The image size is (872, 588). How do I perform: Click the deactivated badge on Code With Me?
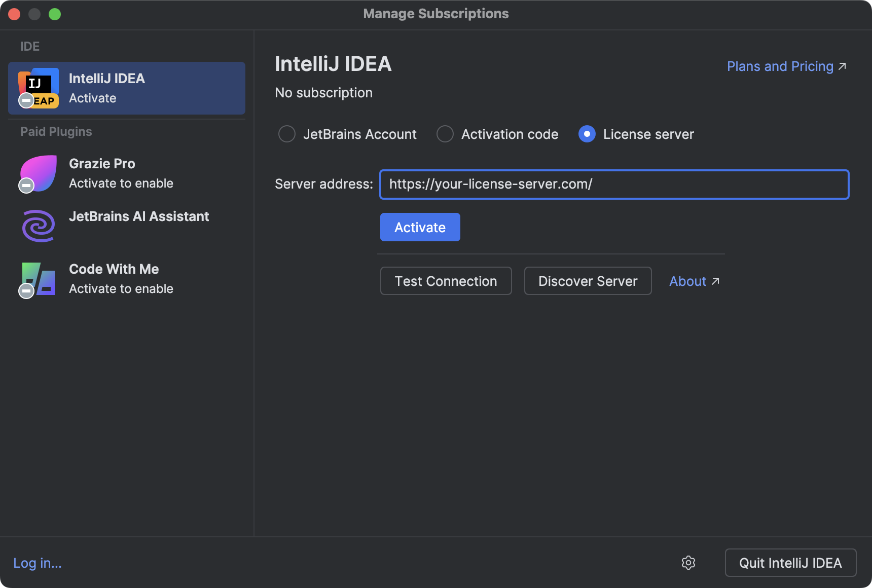(x=26, y=290)
